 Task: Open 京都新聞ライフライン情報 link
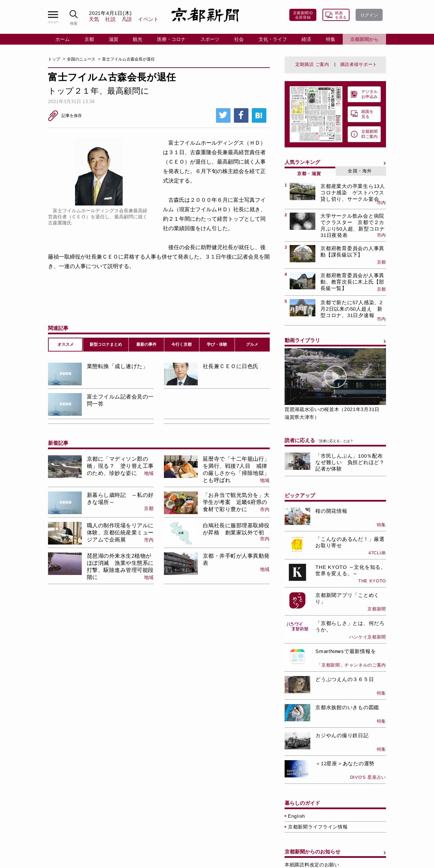click(318, 827)
